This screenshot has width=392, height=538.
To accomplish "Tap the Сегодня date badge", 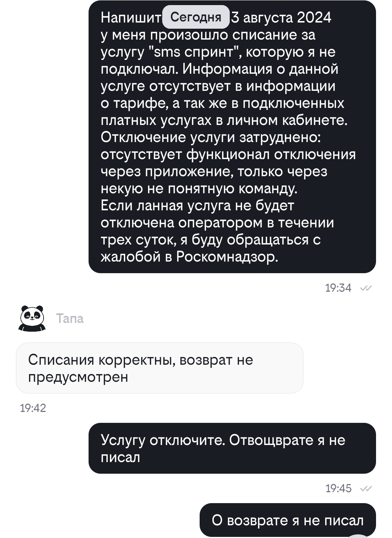I will [x=196, y=17].
